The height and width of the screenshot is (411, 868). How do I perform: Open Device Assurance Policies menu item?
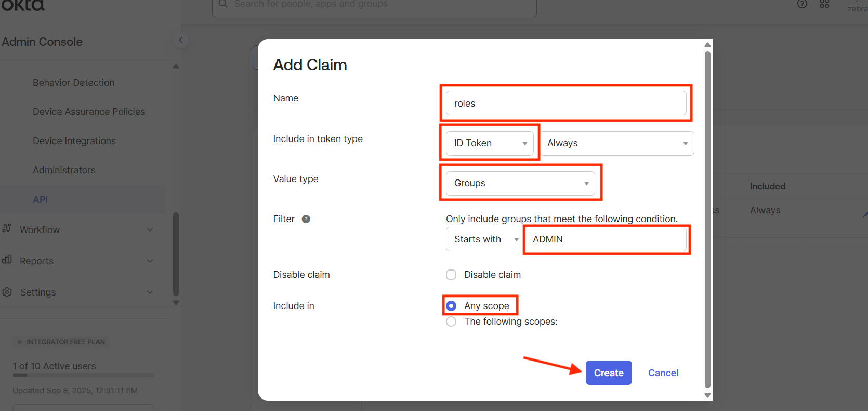[89, 112]
